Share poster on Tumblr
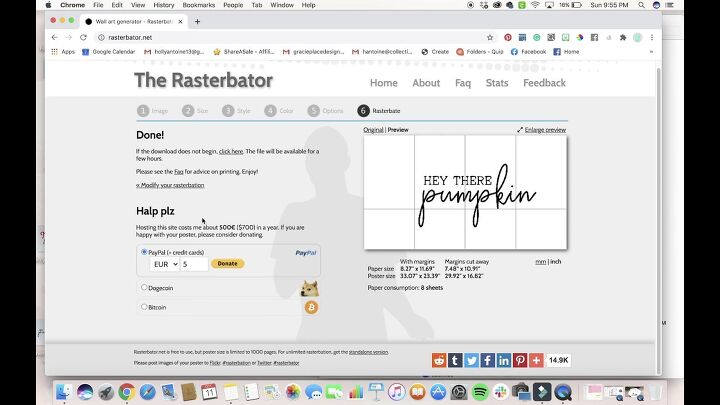The image size is (720, 405). coord(455,360)
